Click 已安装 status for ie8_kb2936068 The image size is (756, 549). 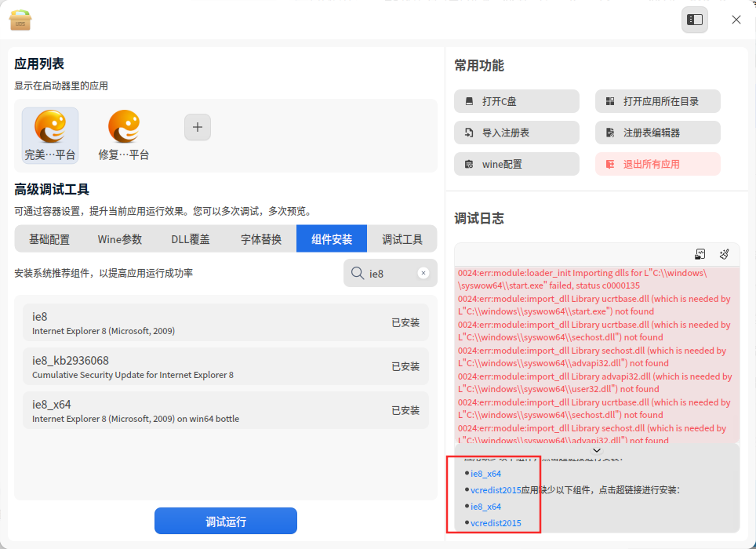click(x=405, y=366)
